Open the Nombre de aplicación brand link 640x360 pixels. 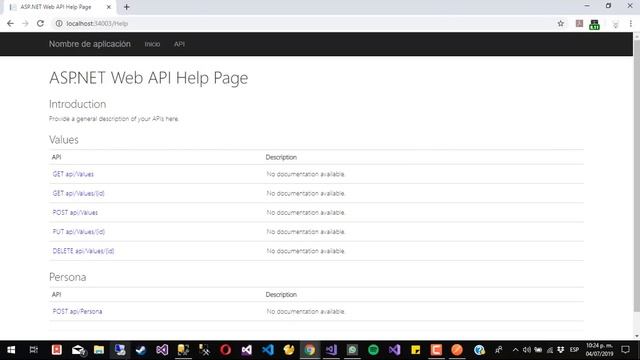pos(90,44)
